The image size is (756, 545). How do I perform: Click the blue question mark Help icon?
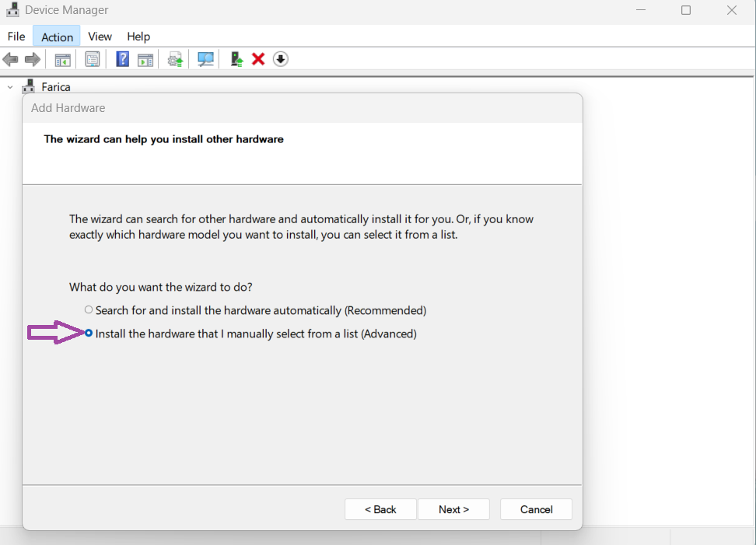click(x=122, y=60)
